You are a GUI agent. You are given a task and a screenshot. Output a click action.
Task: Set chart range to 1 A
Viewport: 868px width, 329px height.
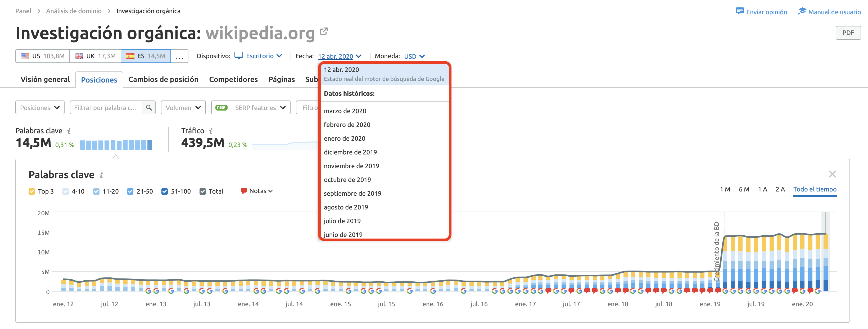(x=762, y=189)
